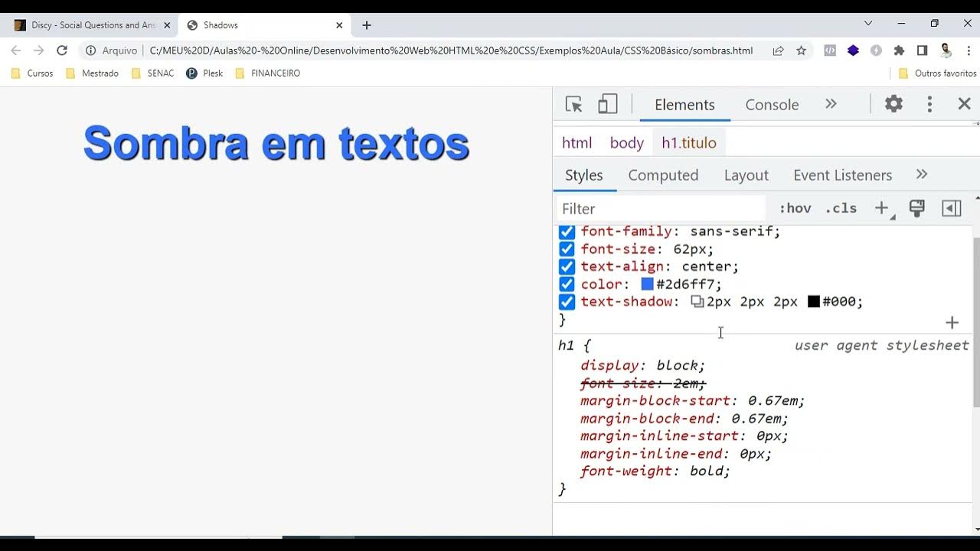Switch to the Discy browser tab

coord(90,25)
